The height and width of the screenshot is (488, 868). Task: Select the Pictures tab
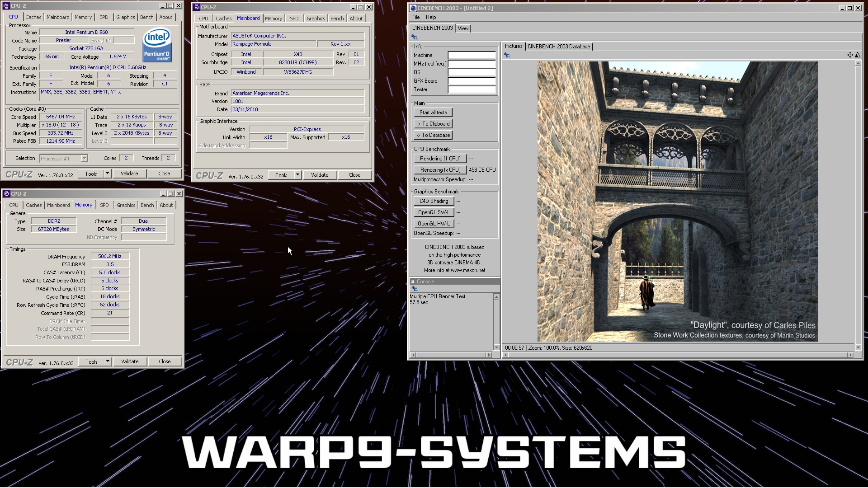click(514, 46)
